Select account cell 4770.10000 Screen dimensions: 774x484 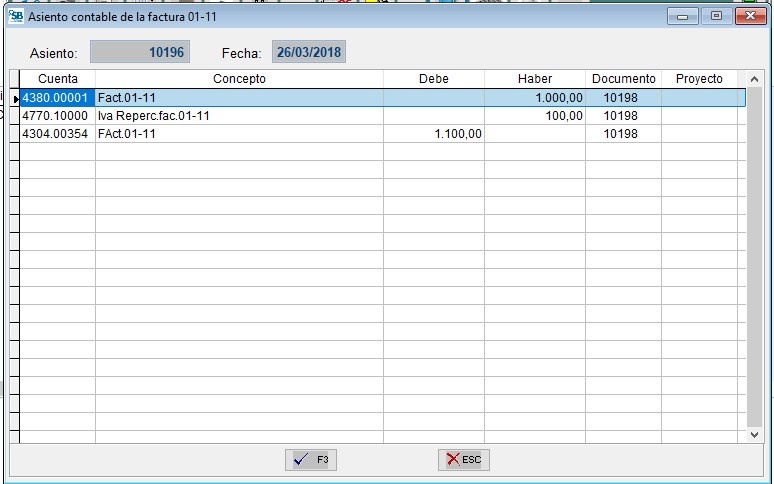point(57,116)
